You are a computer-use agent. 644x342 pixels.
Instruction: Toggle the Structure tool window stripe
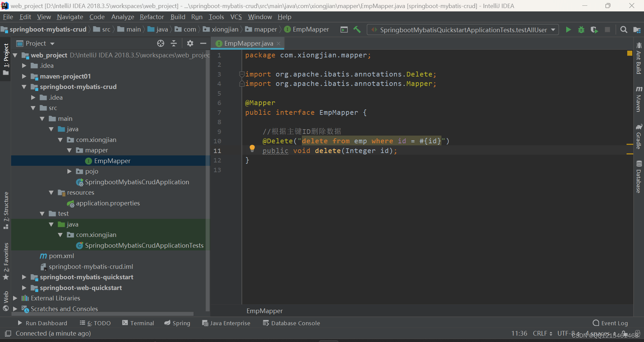tap(6, 210)
